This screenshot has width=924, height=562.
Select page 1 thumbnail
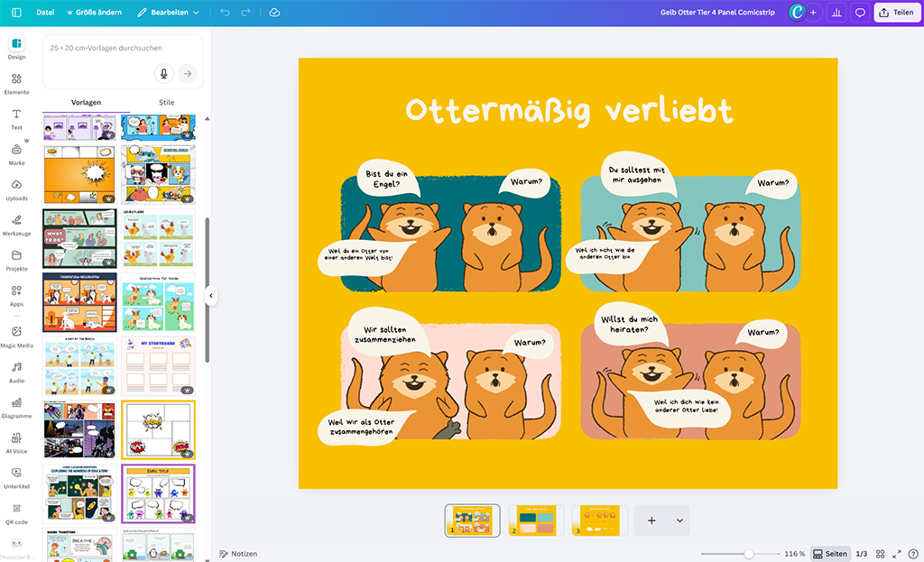click(x=472, y=521)
